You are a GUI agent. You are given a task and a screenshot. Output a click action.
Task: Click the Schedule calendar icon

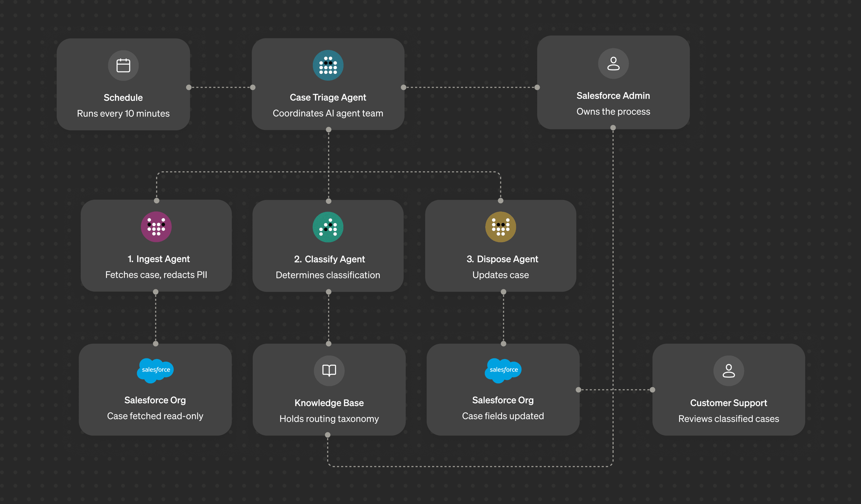tap(123, 66)
